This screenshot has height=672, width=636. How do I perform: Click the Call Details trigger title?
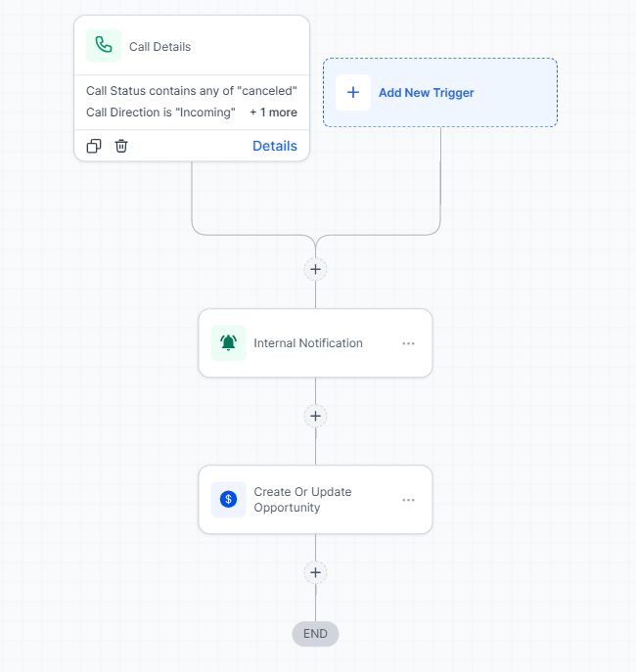[x=160, y=47]
